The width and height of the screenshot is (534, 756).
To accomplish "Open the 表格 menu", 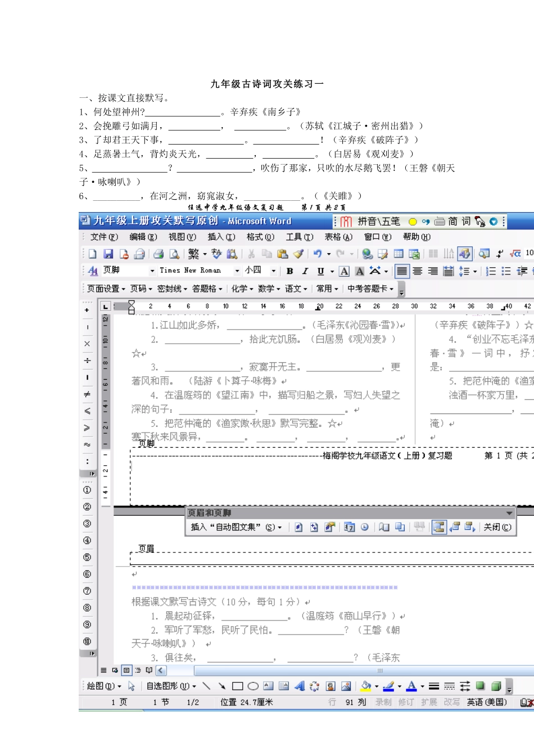I will (x=338, y=237).
